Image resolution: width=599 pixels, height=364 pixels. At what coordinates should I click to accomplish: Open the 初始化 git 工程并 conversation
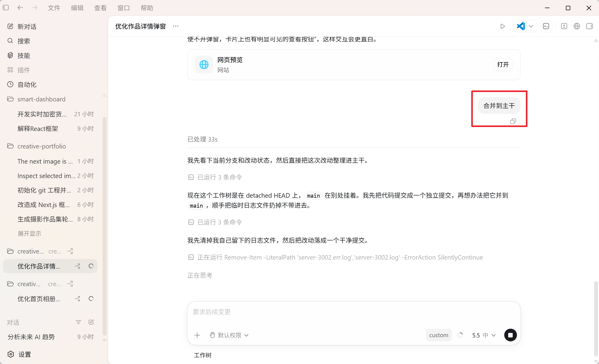point(51,190)
